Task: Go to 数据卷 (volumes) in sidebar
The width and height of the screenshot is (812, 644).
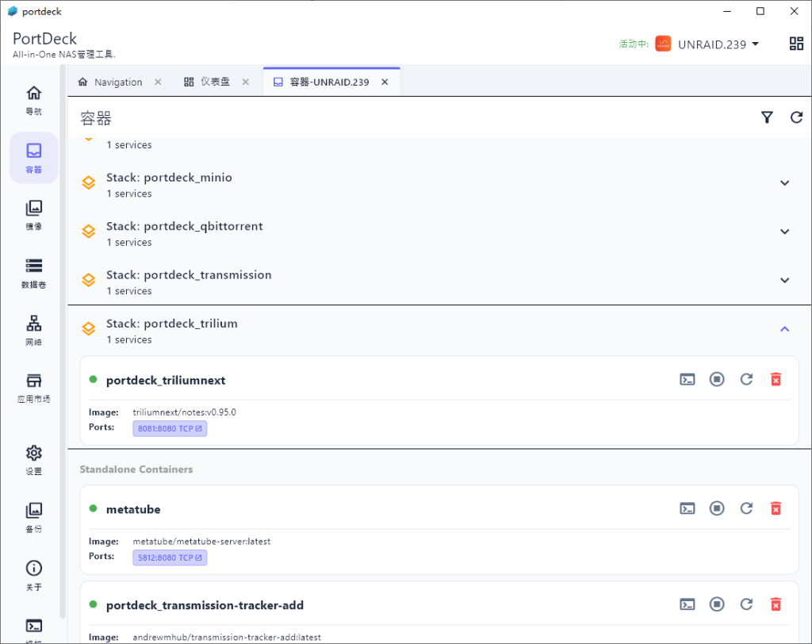Action: [33, 273]
